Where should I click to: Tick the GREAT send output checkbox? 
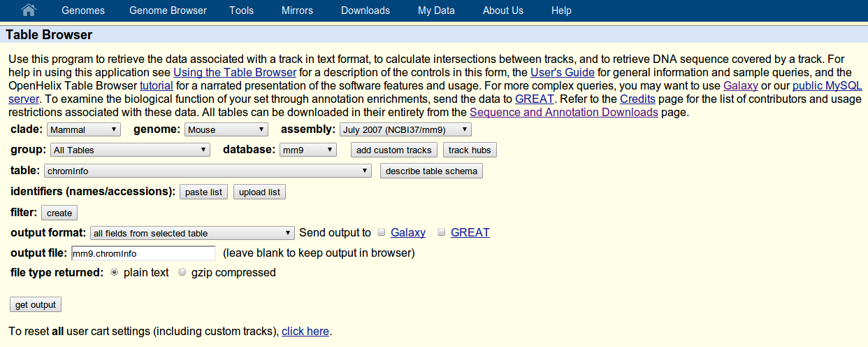[442, 232]
